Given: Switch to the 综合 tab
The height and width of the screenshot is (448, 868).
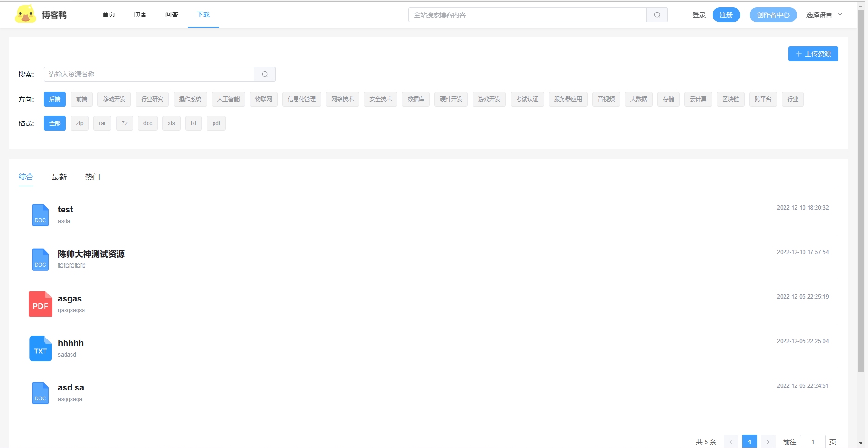Looking at the screenshot, I should pos(26,177).
